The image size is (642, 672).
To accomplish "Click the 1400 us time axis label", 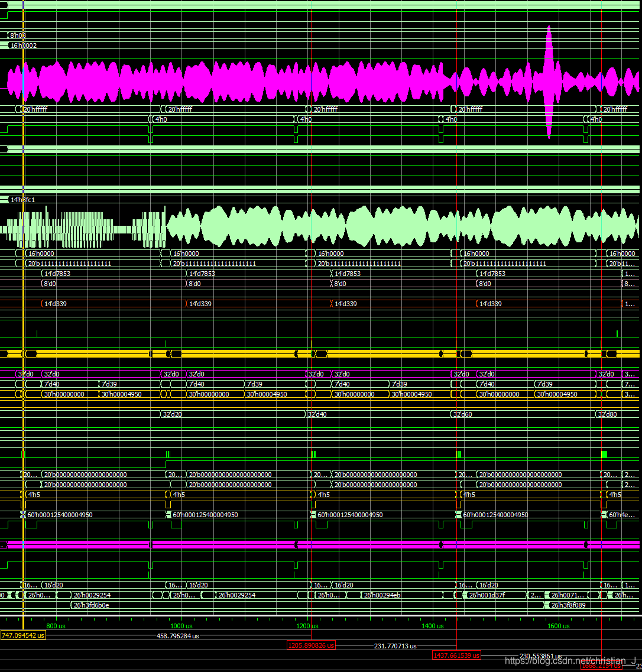I will tap(433, 626).
